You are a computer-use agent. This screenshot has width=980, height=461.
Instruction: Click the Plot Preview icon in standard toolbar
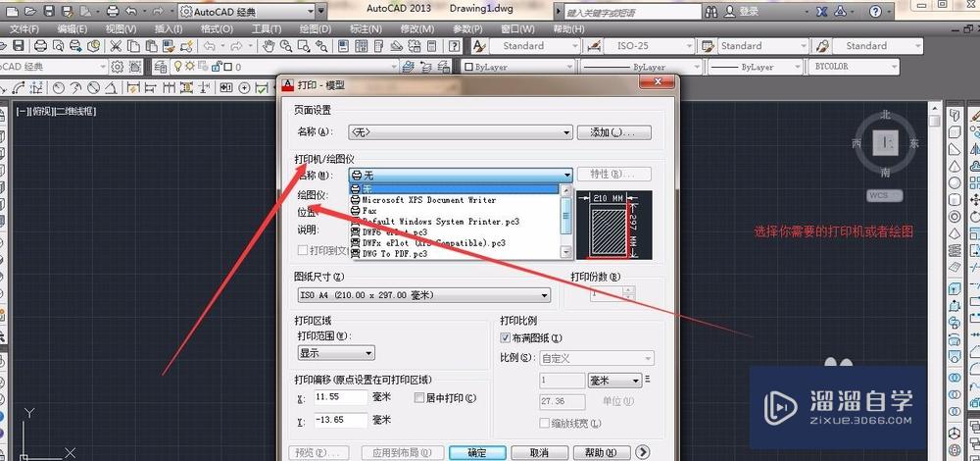(58, 46)
